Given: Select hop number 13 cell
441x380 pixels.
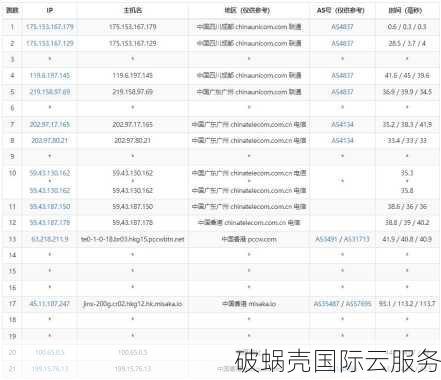Looking at the screenshot, I should [12, 239].
